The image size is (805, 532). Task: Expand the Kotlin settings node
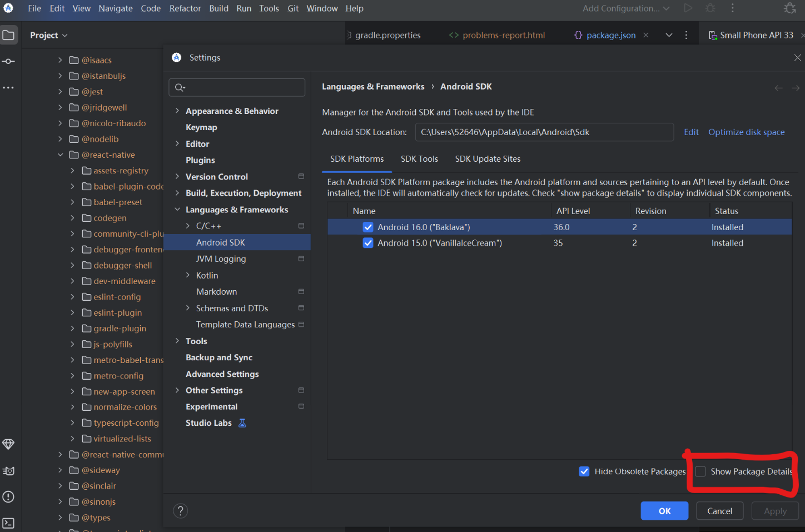pos(188,275)
